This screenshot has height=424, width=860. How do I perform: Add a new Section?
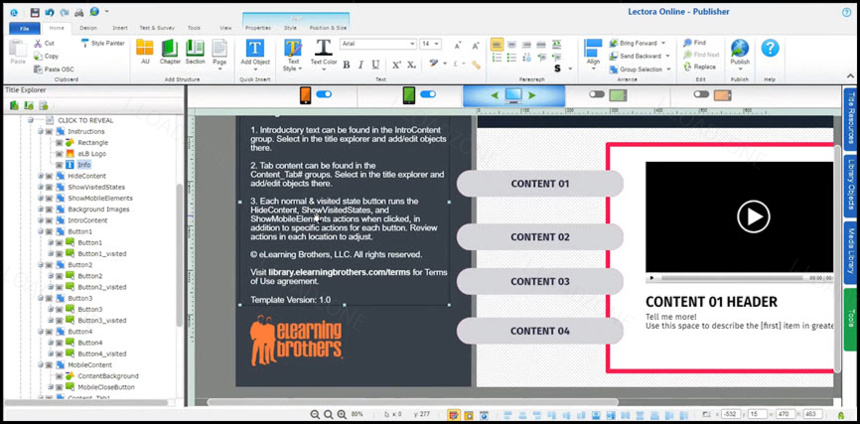pyautogui.click(x=195, y=52)
